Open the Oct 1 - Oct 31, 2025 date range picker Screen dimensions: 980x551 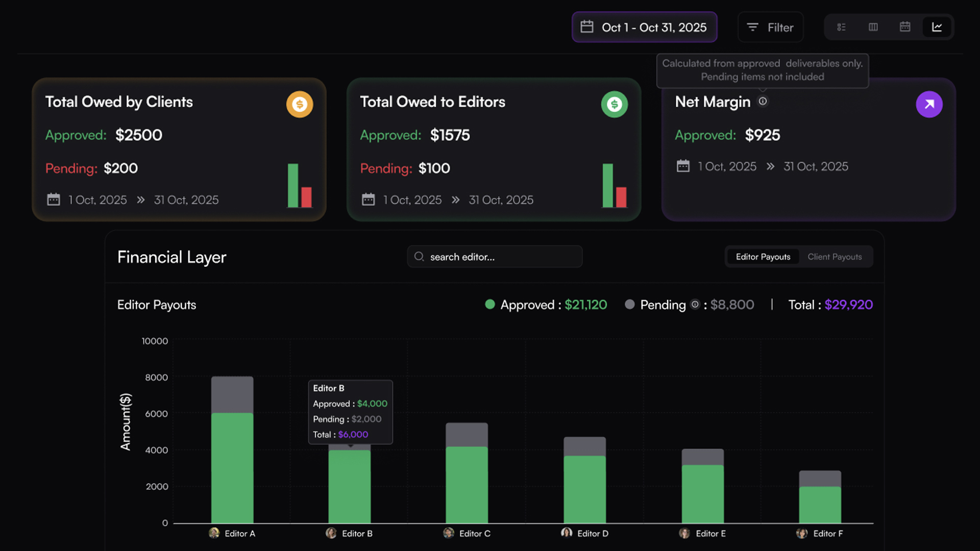point(644,27)
